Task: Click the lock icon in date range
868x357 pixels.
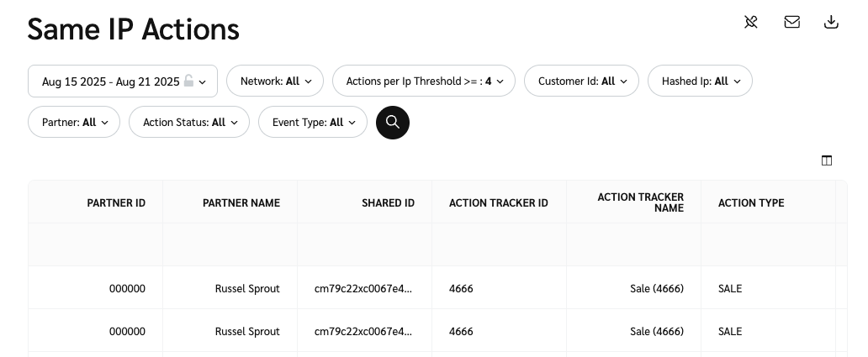Action: (189, 81)
